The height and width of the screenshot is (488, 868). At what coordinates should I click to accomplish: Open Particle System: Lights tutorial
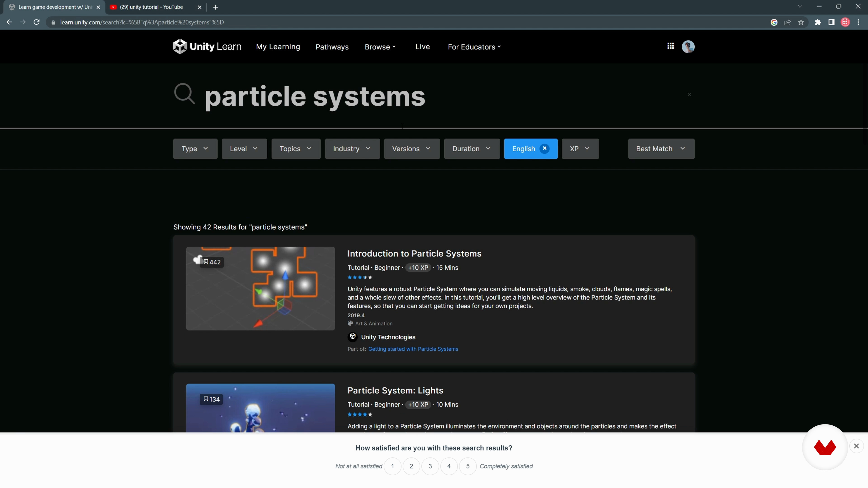pyautogui.click(x=395, y=390)
